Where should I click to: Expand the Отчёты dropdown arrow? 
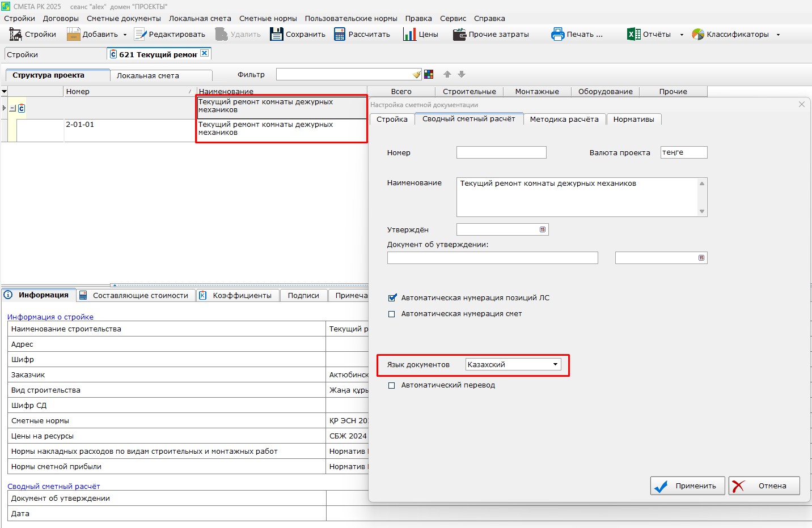(x=682, y=35)
